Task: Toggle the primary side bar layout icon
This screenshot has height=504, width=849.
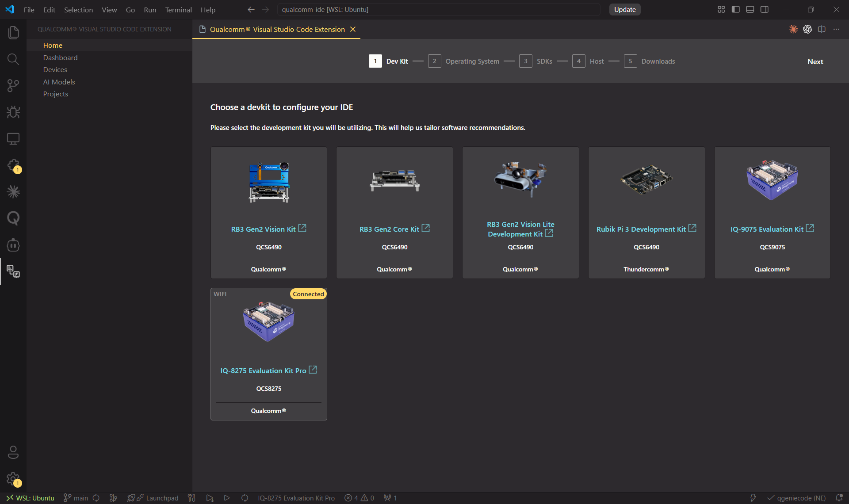Action: pyautogui.click(x=736, y=9)
